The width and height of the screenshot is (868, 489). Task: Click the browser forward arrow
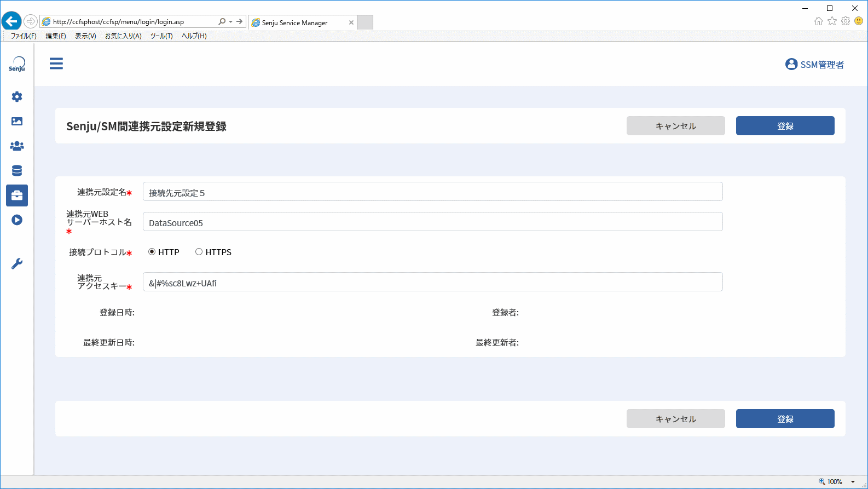coord(31,21)
